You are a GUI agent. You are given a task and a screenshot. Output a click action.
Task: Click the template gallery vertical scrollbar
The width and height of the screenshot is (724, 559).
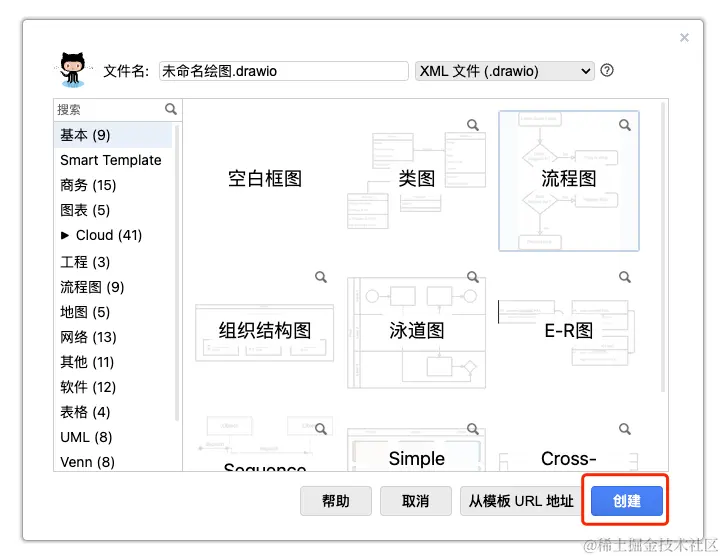pyautogui.click(x=663, y=247)
